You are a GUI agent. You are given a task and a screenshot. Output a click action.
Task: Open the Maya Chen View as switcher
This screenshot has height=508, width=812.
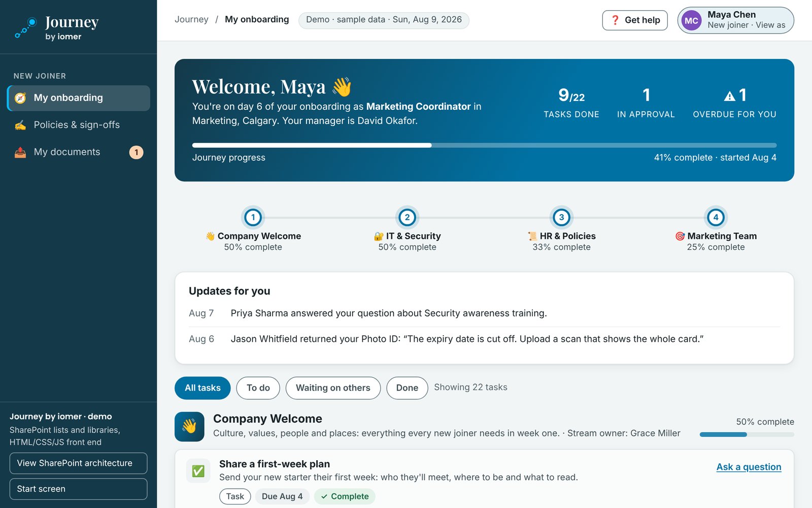[736, 20]
